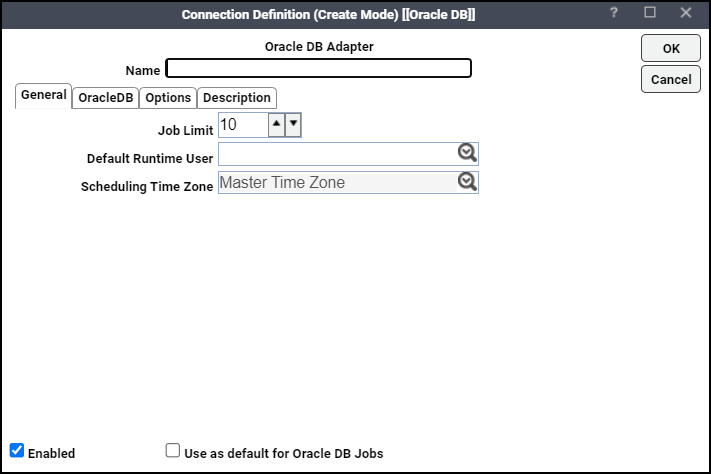Viewport: 711px width, 474px height.
Task: Open the Default Runtime User lookup icon
Action: (x=467, y=153)
